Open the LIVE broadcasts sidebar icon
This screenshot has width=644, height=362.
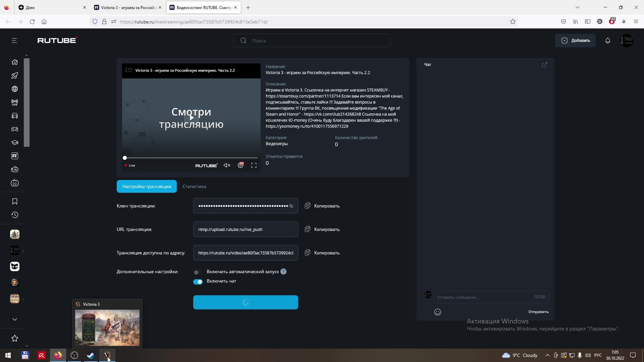coord(15,103)
